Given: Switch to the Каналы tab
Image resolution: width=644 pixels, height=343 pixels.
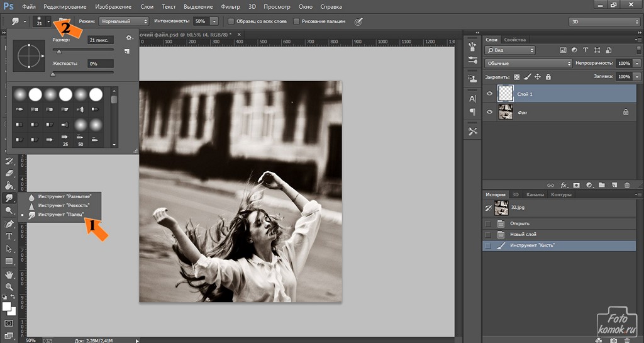Looking at the screenshot, I should click(535, 194).
